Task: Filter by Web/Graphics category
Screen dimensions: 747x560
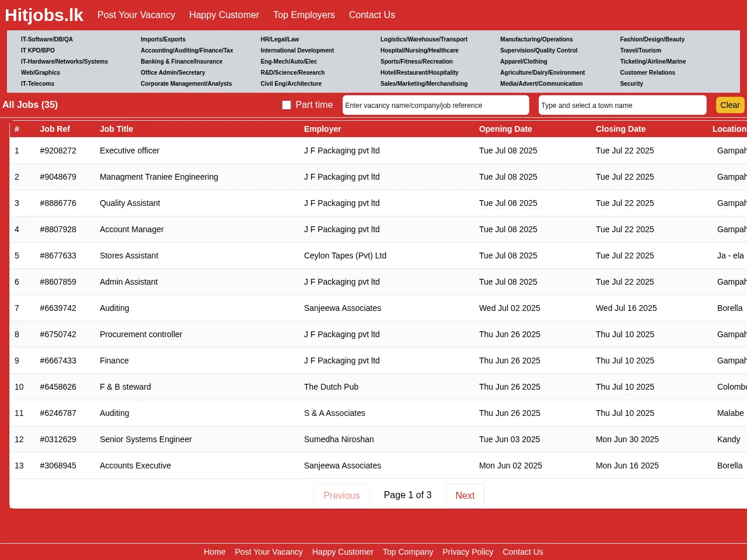Action: 40,72
